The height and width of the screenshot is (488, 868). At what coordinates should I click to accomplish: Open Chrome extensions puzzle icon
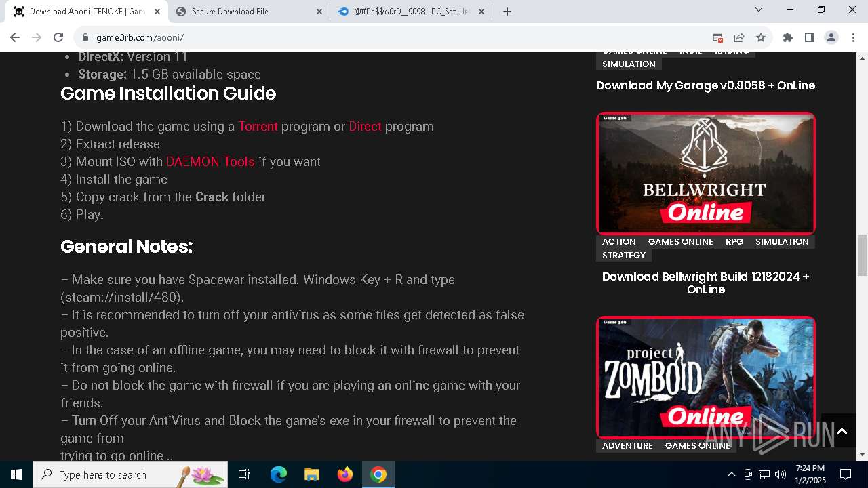click(787, 37)
